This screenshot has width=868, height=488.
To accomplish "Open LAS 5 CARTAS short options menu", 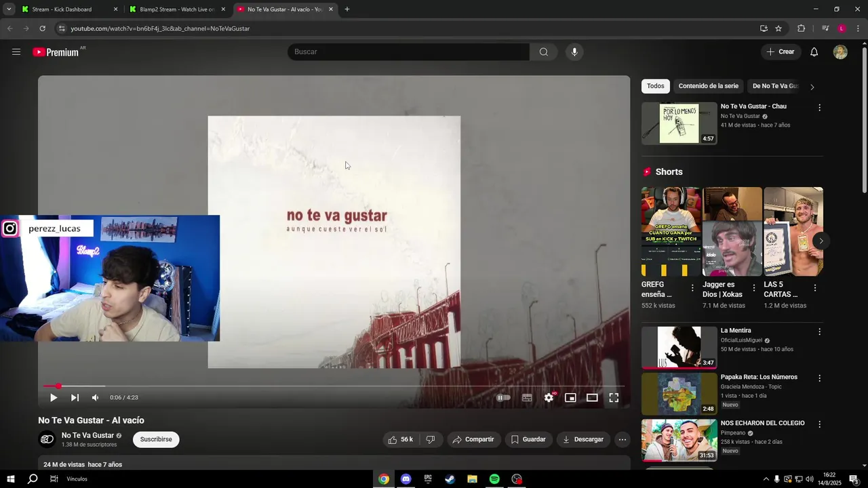I will pyautogui.click(x=814, y=288).
